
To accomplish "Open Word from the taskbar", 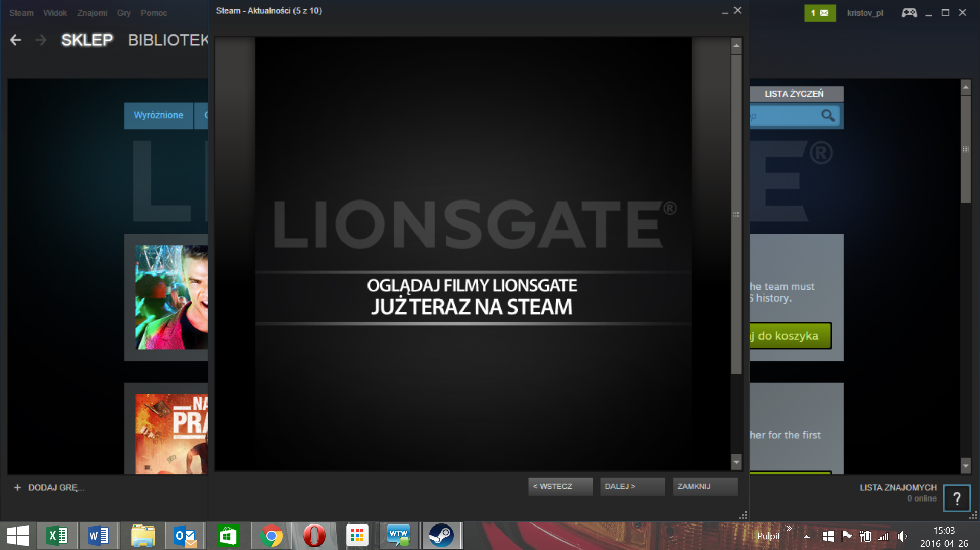I will (x=99, y=536).
